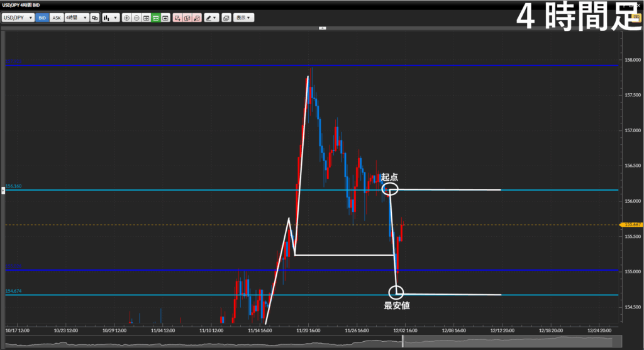This screenshot has height=350, width=644.
Task: Click the 155.667 current price label
Action: click(x=631, y=224)
